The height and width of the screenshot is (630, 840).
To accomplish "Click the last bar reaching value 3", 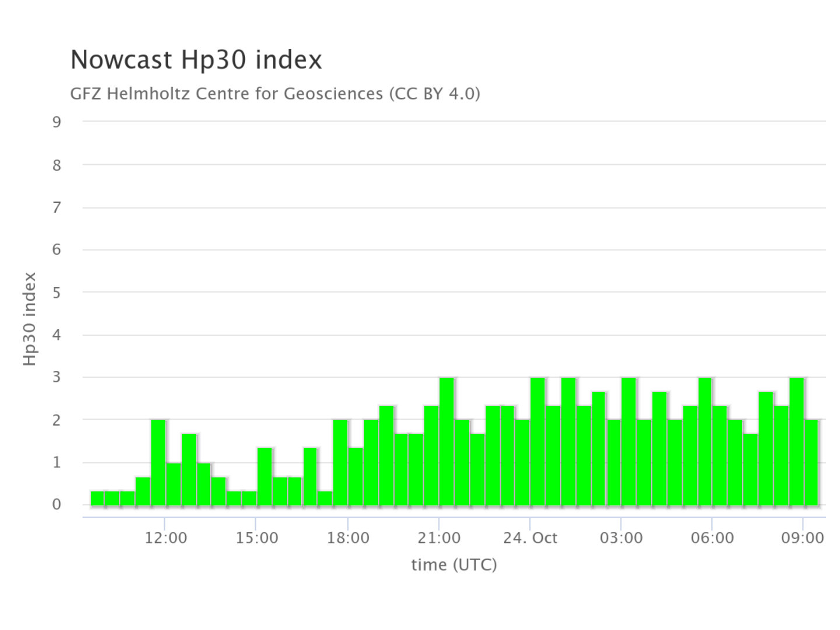I will [796, 441].
